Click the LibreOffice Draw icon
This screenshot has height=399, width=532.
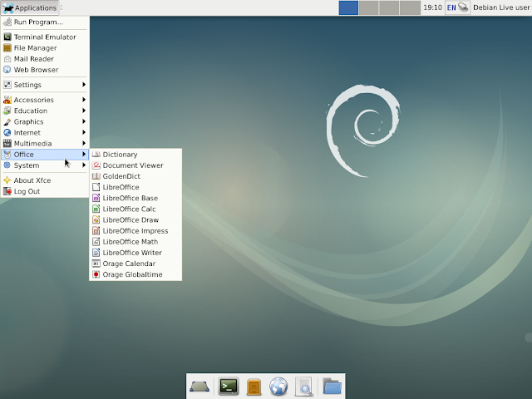click(96, 219)
